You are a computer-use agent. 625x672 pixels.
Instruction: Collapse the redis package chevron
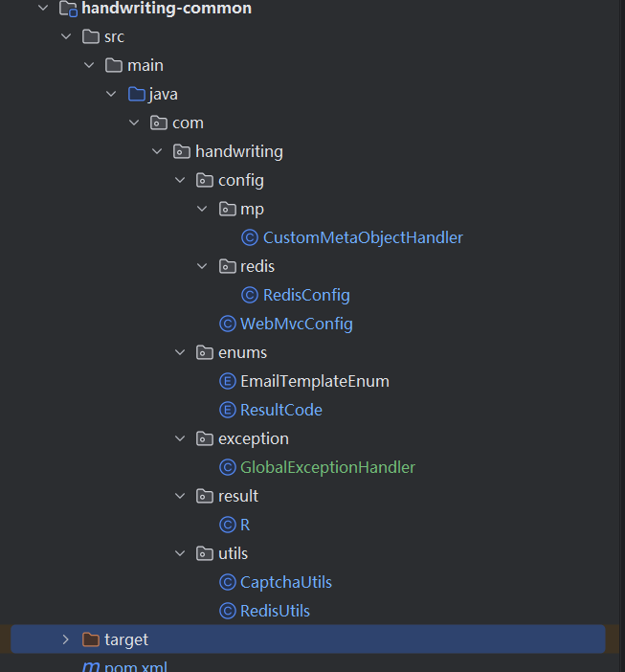tap(202, 266)
